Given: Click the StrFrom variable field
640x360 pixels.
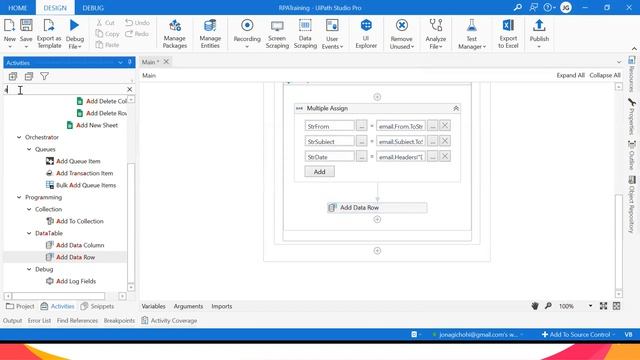Looking at the screenshot, I should [x=329, y=126].
